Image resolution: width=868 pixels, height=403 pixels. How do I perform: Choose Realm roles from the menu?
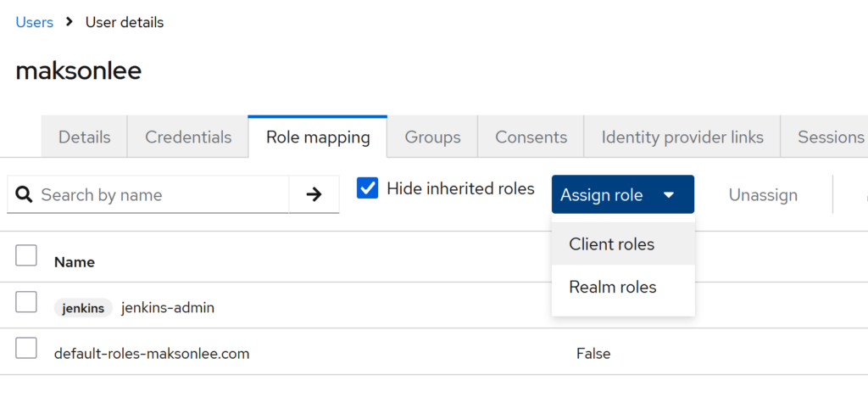click(612, 288)
